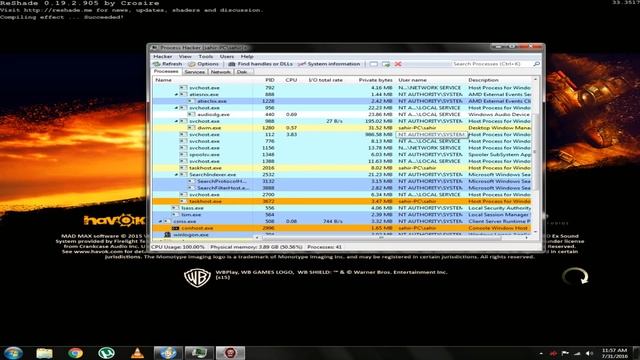Open uTorrent from the taskbar
Screen dimensions: 640x360
pos(106,353)
